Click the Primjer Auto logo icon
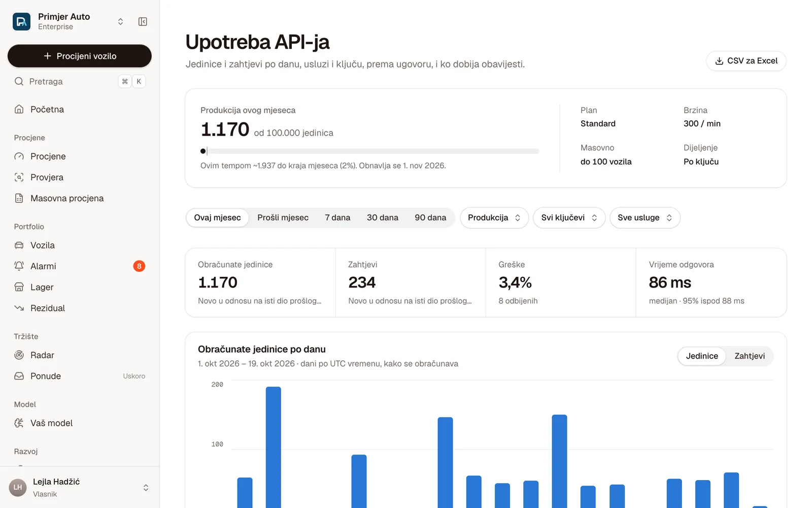812x508 pixels. click(x=21, y=21)
